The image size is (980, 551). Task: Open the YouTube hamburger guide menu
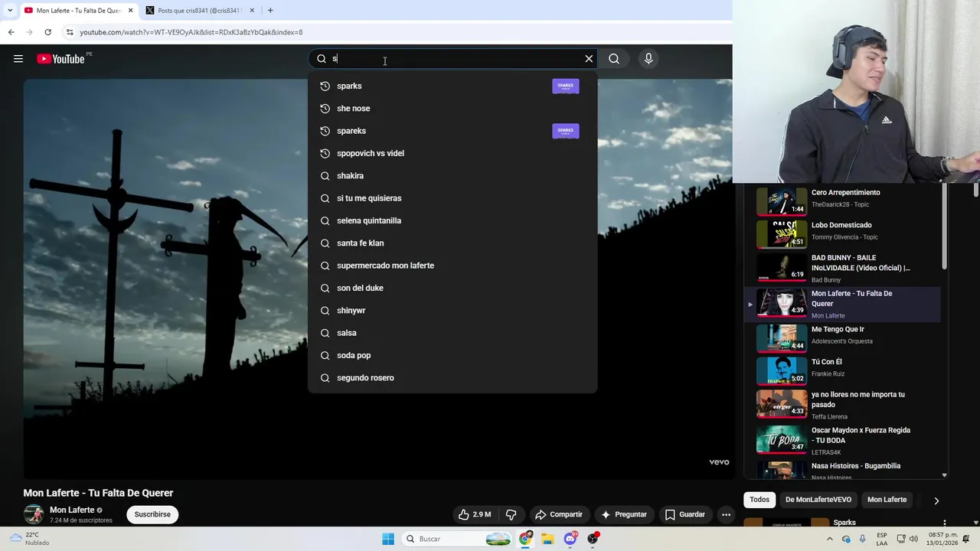tap(18, 59)
